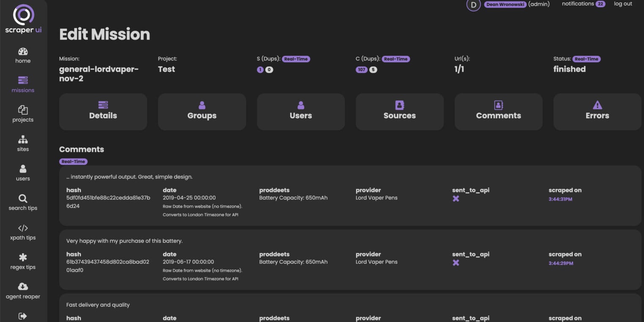644x322 pixels.
Task: Click the scraper ui logo
Action: pyautogui.click(x=23, y=19)
